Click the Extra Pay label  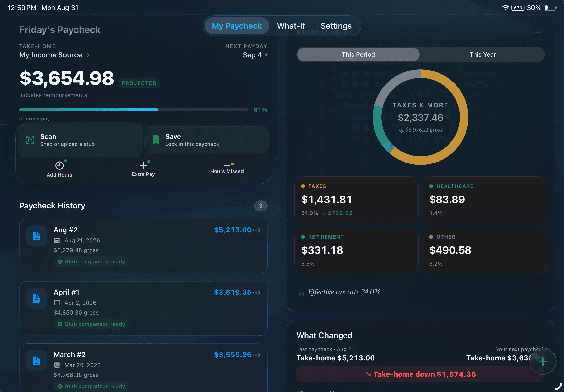[143, 174]
